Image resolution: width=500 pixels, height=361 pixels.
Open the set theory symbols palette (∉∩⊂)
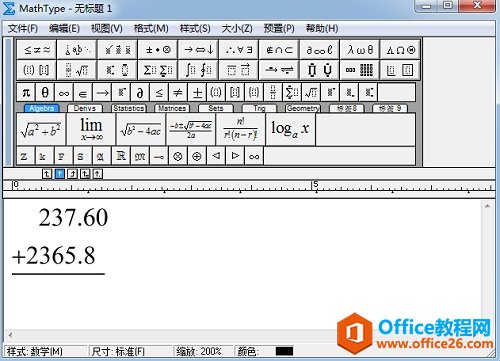click(279, 50)
